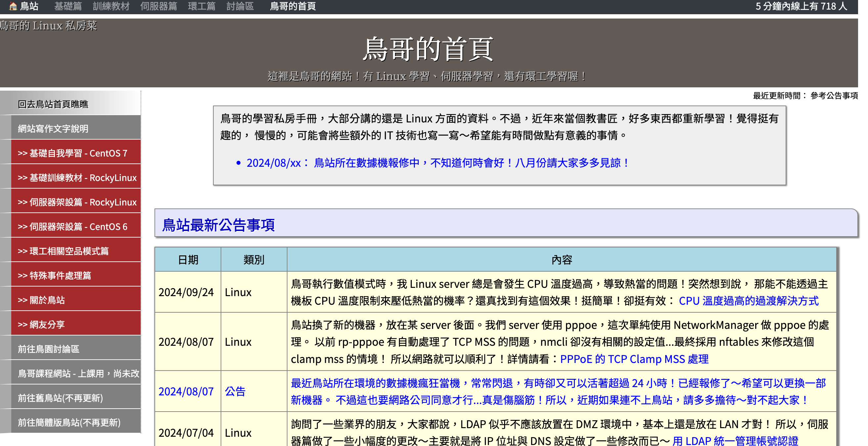Image resolution: width=868 pixels, height=446 pixels.
Task: Click the blue 2024/08/07 date in 公告 row
Action: pos(186,391)
